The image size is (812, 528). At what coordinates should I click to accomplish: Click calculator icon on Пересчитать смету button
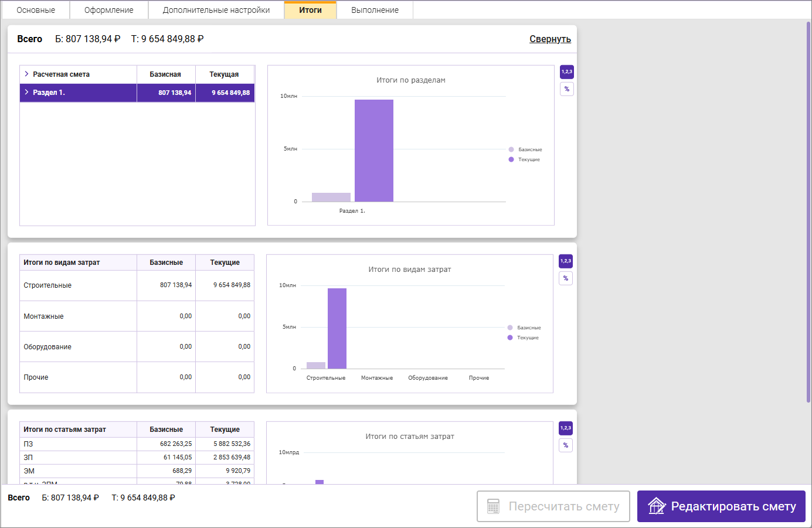tap(493, 506)
